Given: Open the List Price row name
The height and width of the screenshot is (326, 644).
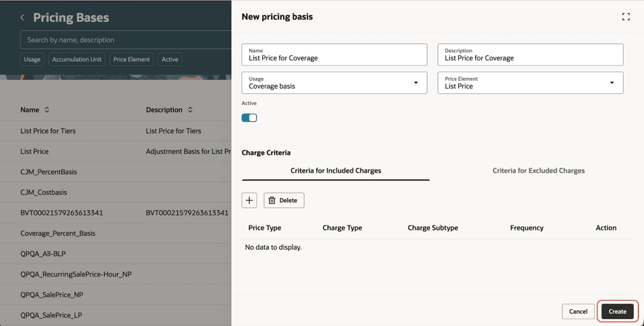Looking at the screenshot, I should coord(35,152).
